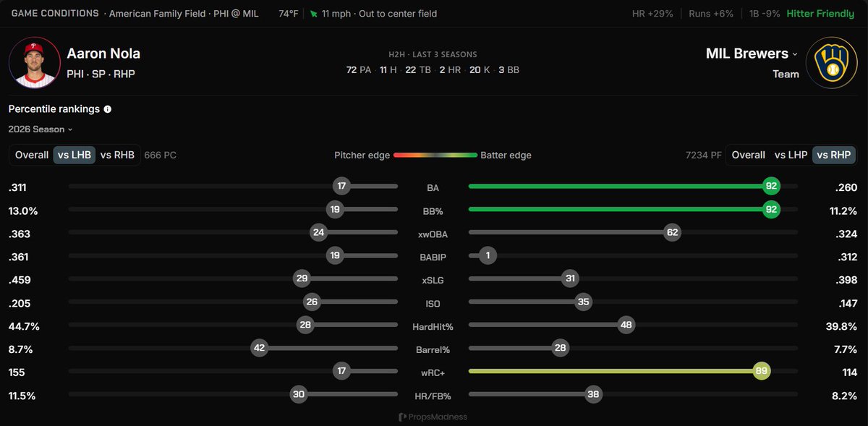Select the vs RHB split tab

(x=117, y=155)
